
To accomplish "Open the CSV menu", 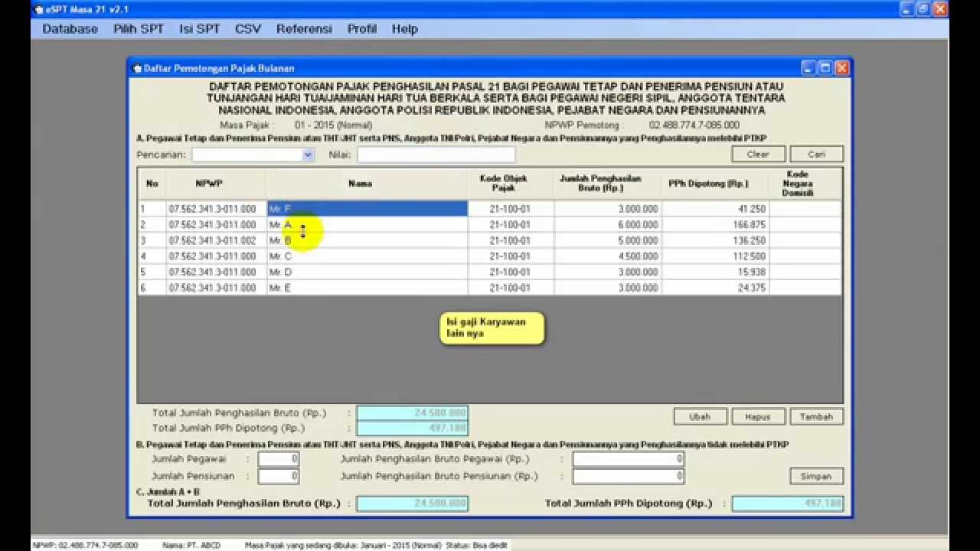I will point(248,29).
